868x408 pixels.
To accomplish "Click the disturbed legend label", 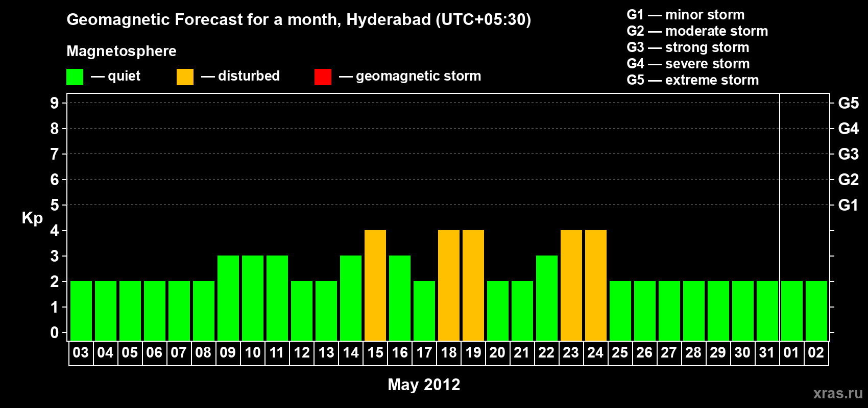I will pos(249,76).
